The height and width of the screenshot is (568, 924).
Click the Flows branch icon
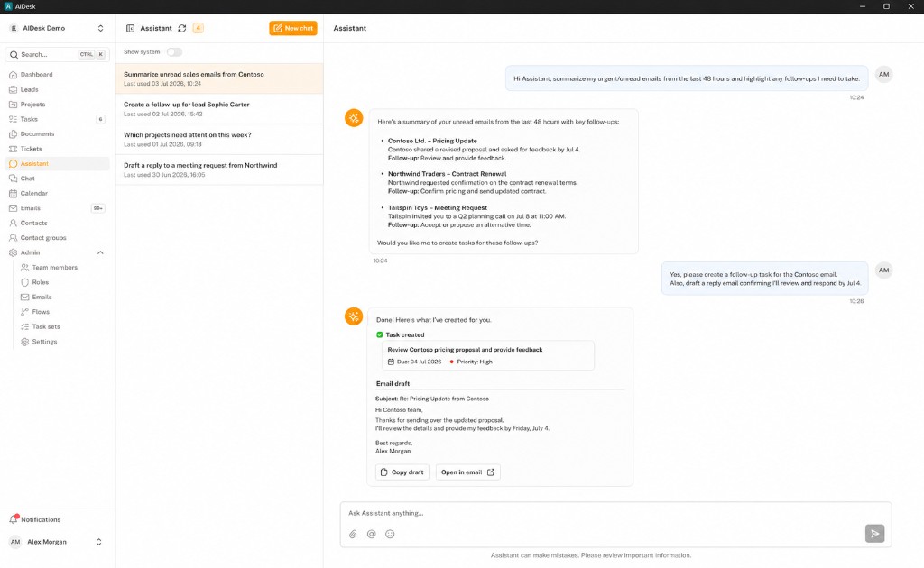[x=24, y=312]
